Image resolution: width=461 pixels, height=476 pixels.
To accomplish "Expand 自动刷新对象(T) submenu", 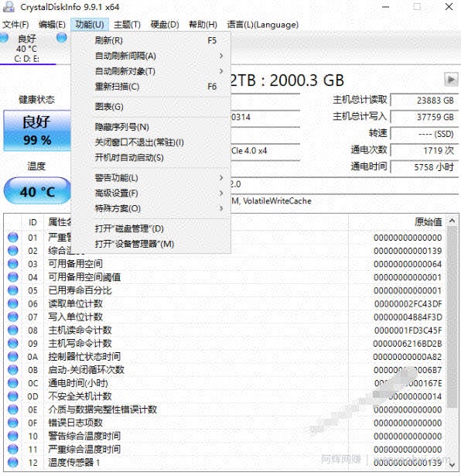I will tap(151, 71).
